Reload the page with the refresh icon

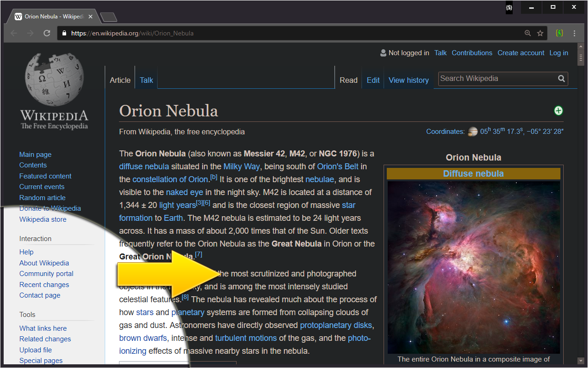point(47,33)
